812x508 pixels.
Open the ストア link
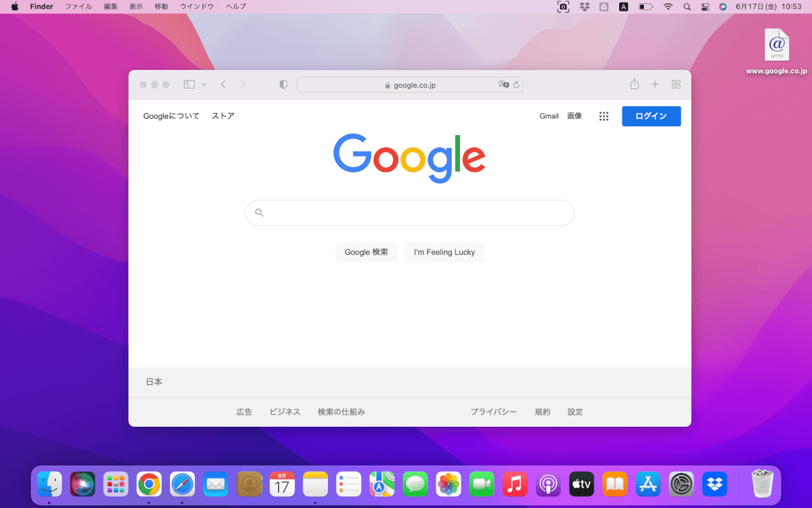(223, 116)
